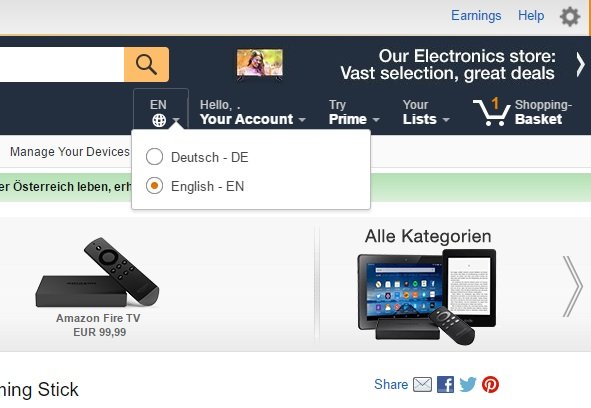Open the Alle Kategorien devices image
591x408 pixels.
[x=427, y=297]
